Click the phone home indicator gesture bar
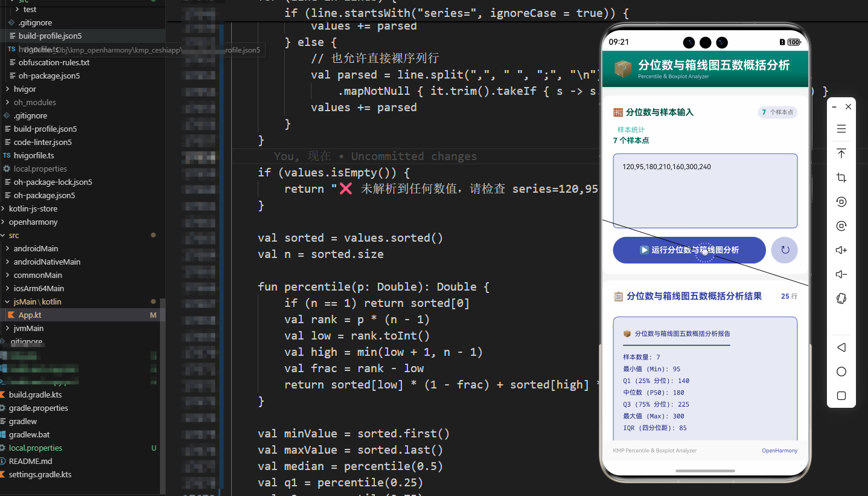The image size is (868, 496). click(705, 471)
